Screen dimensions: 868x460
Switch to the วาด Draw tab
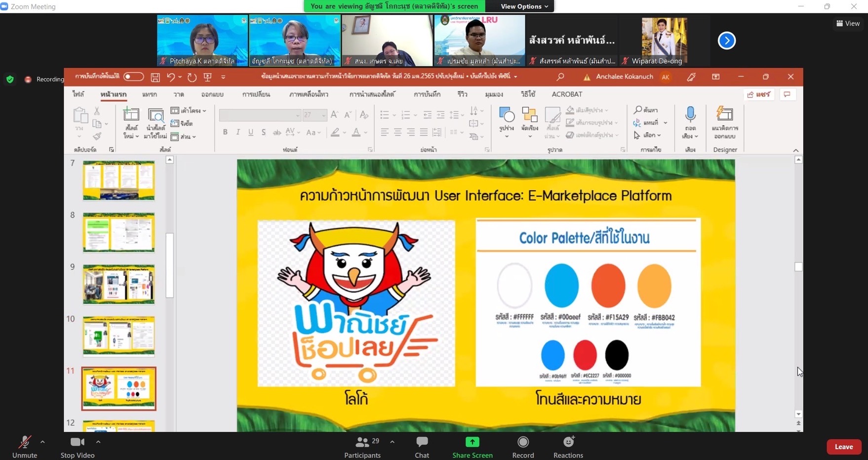point(179,94)
